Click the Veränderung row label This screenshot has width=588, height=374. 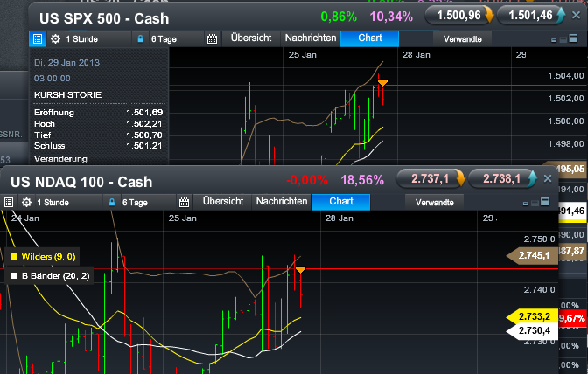click(x=60, y=159)
